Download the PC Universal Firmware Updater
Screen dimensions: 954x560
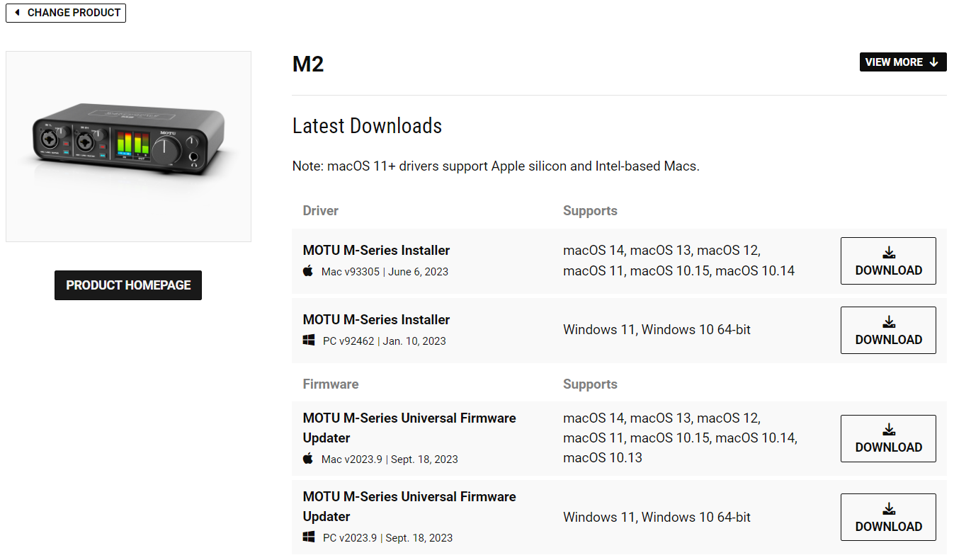pos(888,518)
